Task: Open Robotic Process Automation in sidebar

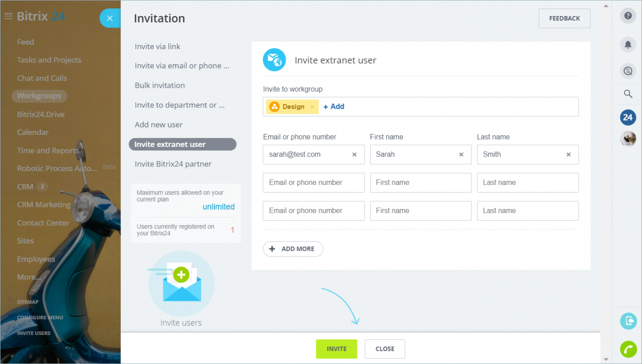Action: (x=57, y=168)
